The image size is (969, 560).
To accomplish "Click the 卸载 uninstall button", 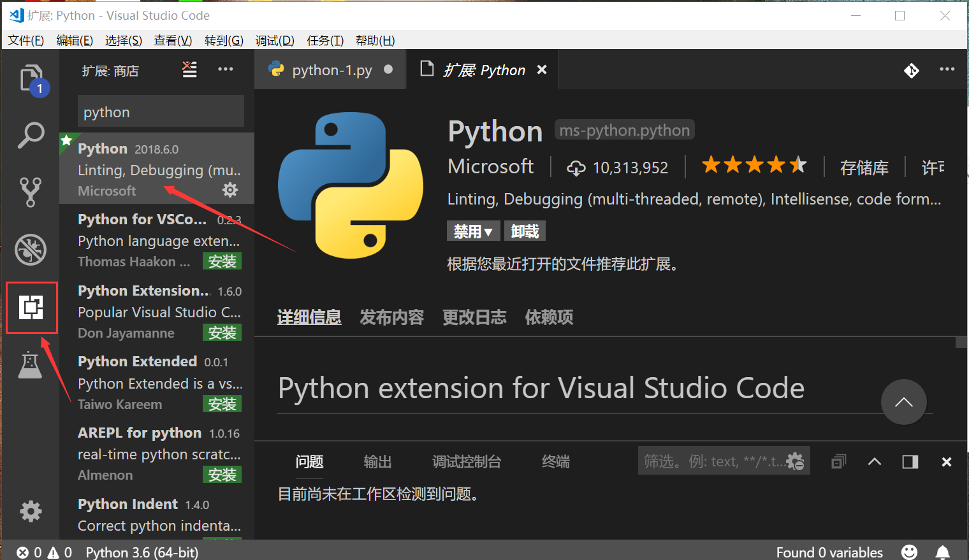I will coord(525,231).
